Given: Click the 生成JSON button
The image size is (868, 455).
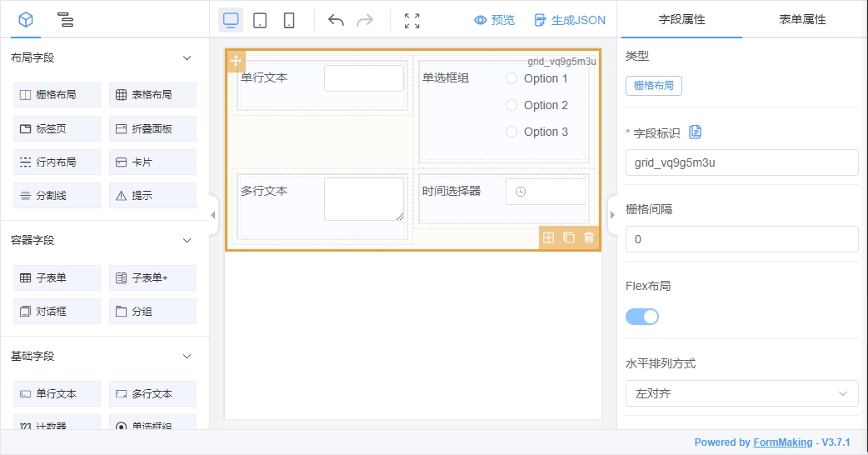Looking at the screenshot, I should tap(570, 20).
